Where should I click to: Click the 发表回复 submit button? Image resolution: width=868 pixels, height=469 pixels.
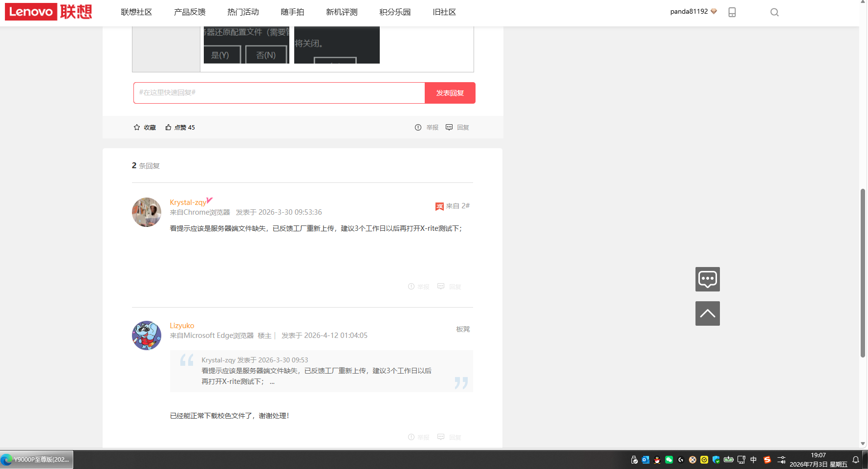[x=450, y=93]
